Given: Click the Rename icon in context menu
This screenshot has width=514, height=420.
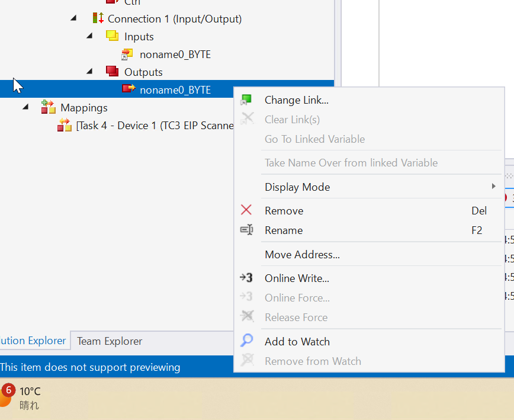Looking at the screenshot, I should 246,230.
